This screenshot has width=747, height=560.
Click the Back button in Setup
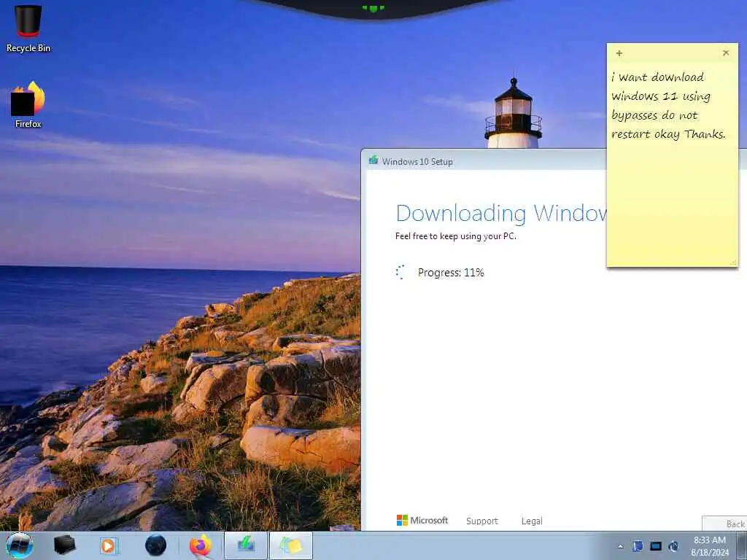(x=725, y=524)
